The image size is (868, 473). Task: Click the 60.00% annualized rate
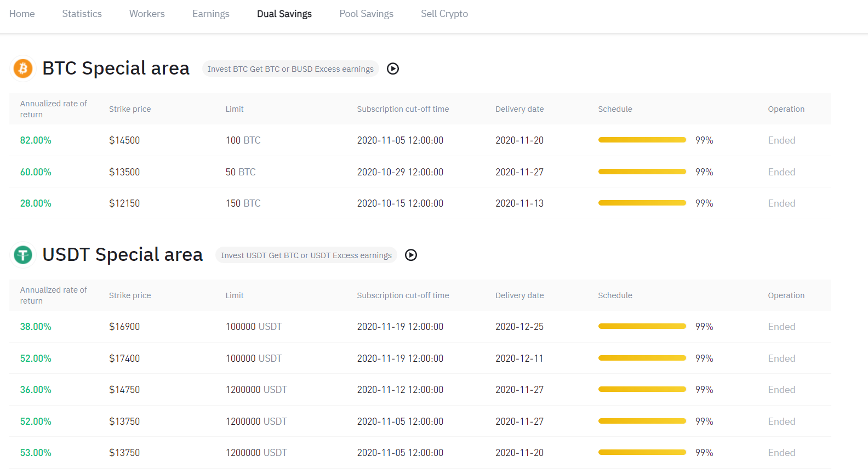(36, 172)
